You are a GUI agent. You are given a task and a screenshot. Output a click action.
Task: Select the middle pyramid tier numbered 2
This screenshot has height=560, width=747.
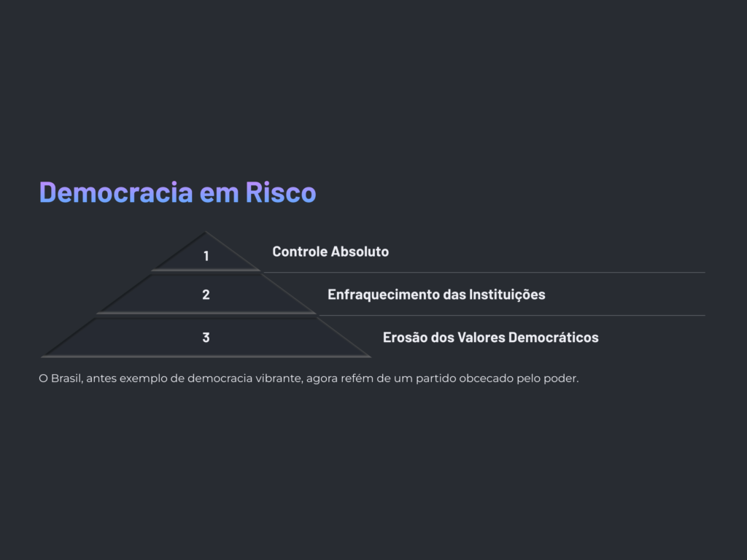click(206, 295)
